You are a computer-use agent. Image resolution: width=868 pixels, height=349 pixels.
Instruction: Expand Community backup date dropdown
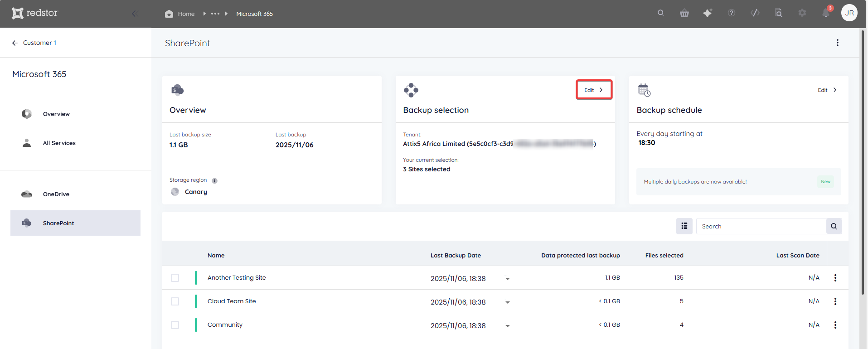[508, 326]
